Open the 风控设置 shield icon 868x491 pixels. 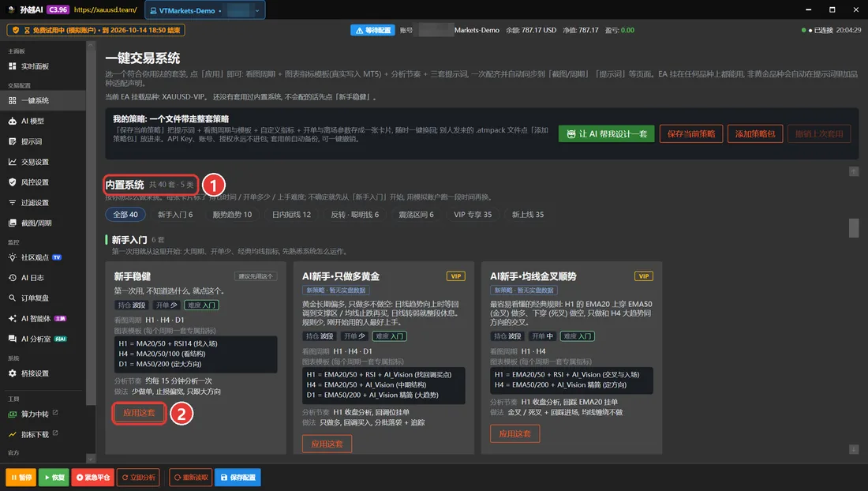coord(12,182)
